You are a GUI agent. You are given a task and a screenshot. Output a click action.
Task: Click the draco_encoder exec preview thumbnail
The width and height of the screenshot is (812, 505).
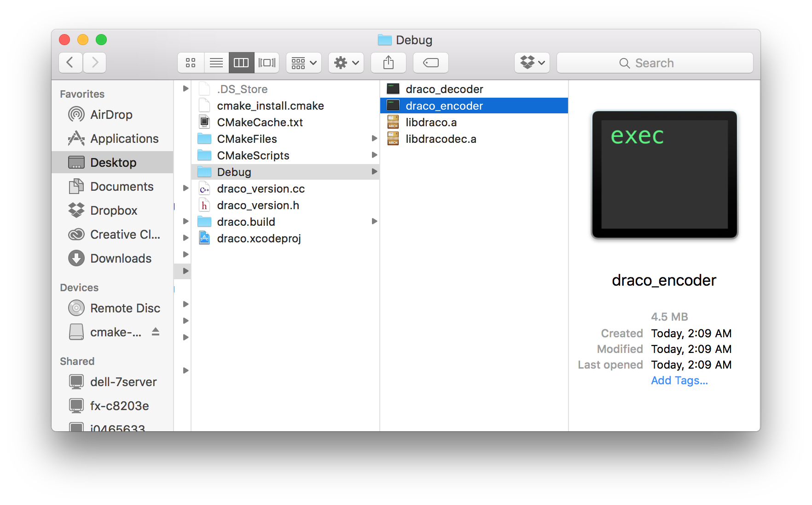pyautogui.click(x=664, y=175)
